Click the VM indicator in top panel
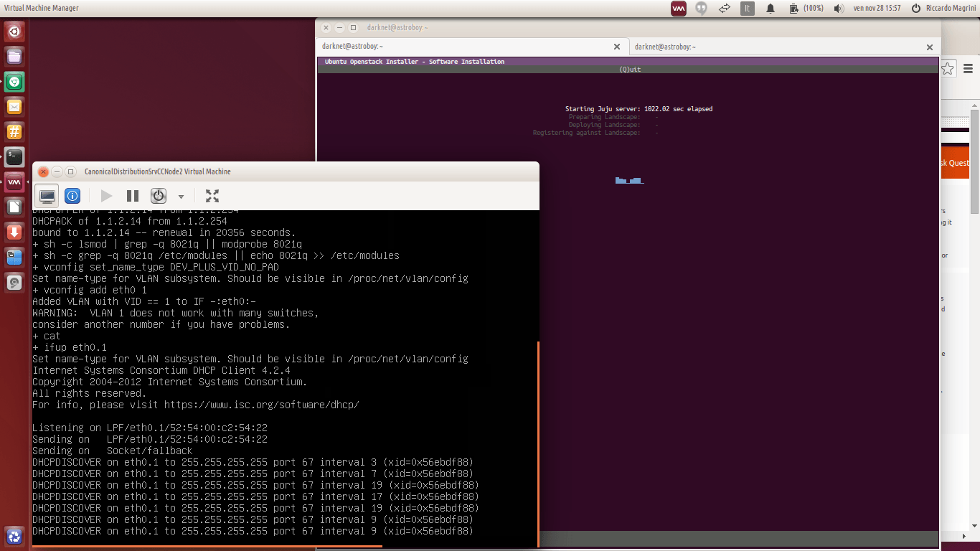980x551 pixels. click(x=679, y=9)
